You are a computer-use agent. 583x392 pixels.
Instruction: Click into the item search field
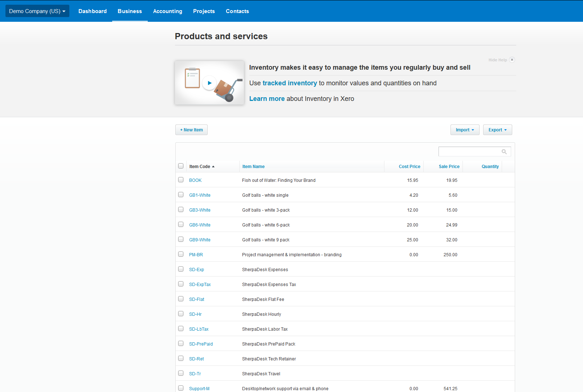pyautogui.click(x=469, y=152)
